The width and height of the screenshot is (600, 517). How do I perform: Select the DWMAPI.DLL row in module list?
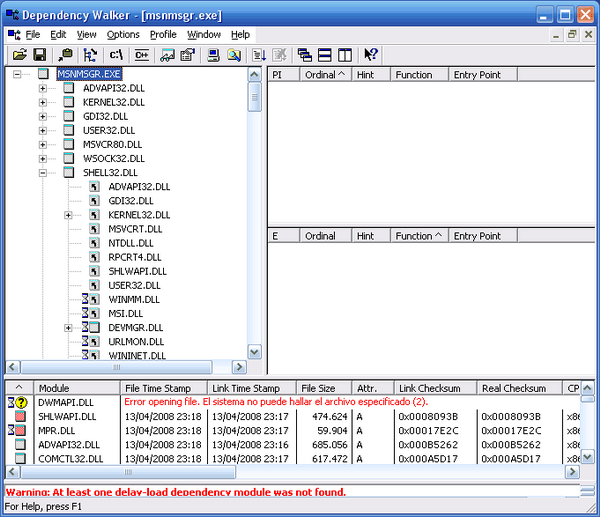click(x=293, y=402)
